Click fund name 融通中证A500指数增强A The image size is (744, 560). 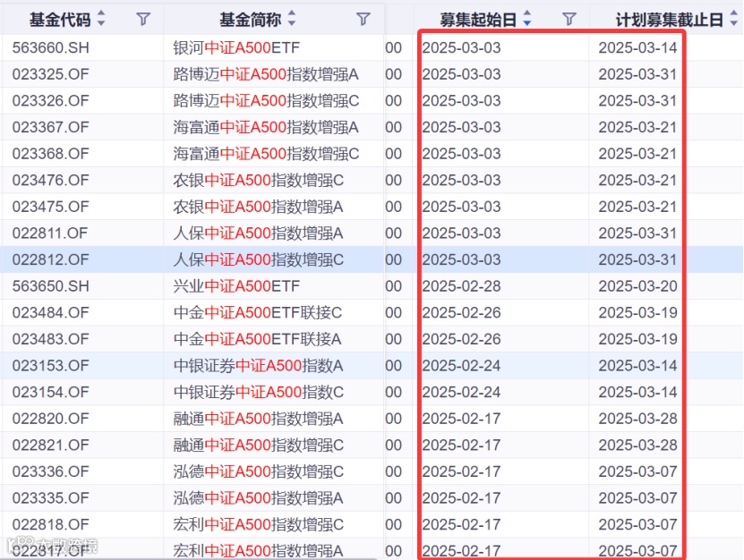point(258,420)
